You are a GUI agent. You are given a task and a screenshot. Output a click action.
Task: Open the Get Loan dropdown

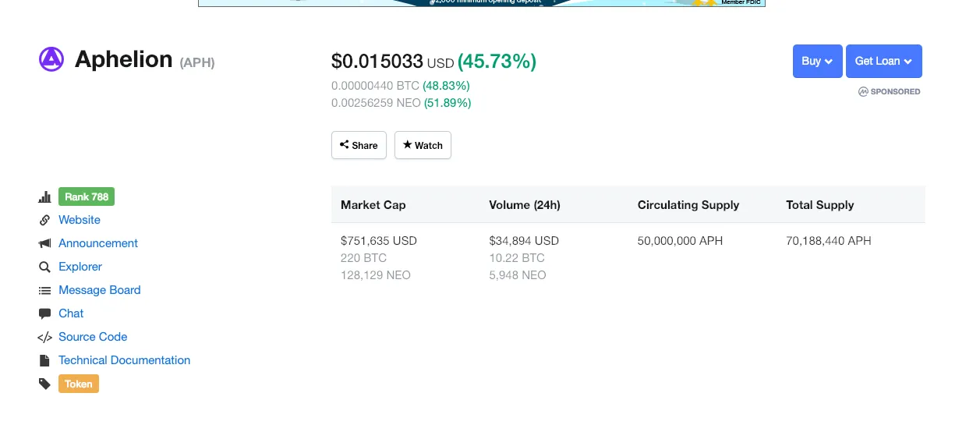883,61
